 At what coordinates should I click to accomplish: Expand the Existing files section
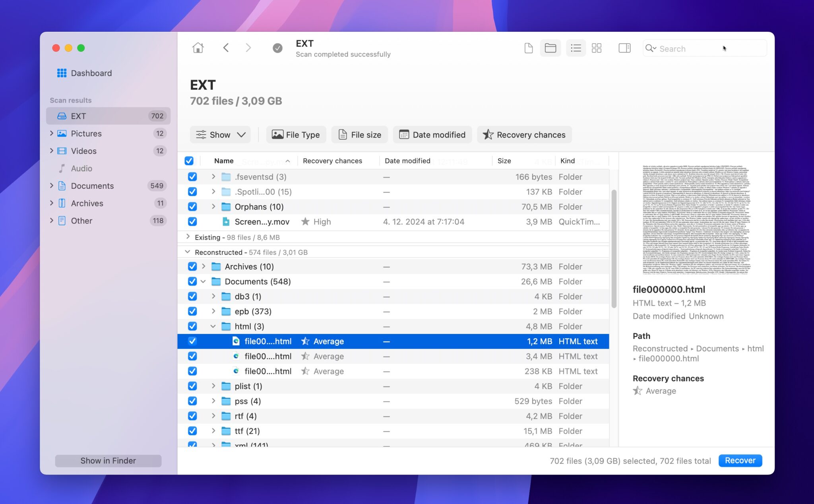(x=188, y=237)
